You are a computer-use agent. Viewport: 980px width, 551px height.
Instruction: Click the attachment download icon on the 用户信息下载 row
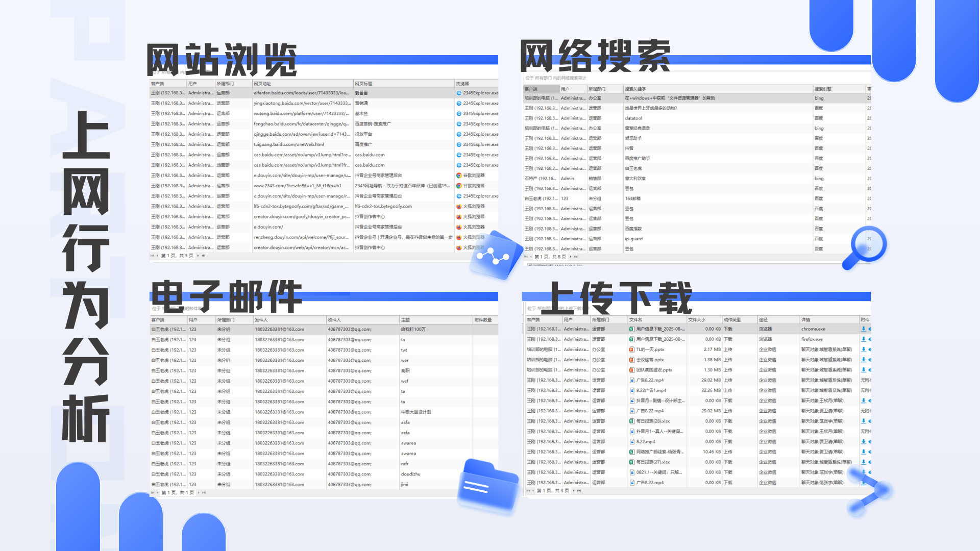click(863, 329)
